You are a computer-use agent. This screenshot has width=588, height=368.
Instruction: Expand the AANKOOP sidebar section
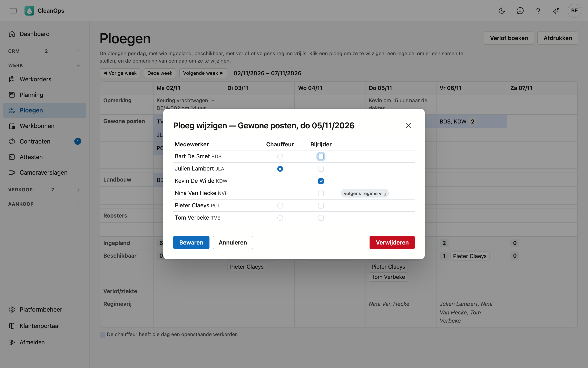pos(45,204)
